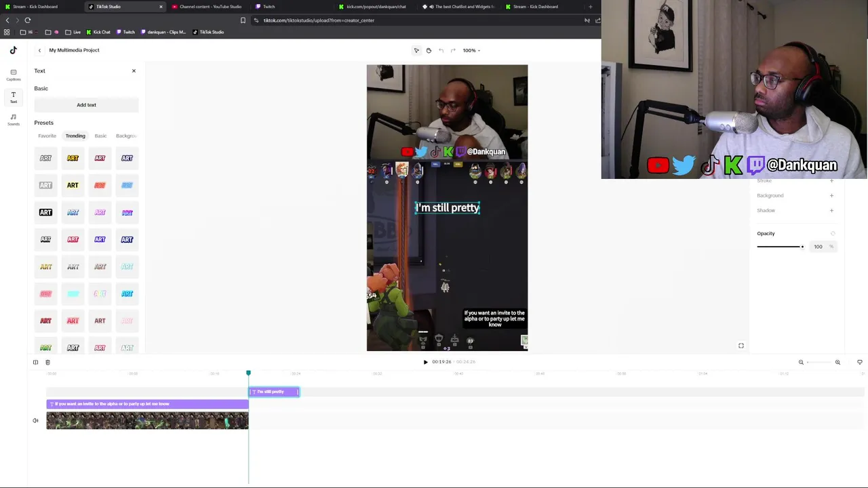Click the split clip icon on timeline toolbar
Viewport: 868px width, 488px height.
pyautogui.click(x=35, y=362)
